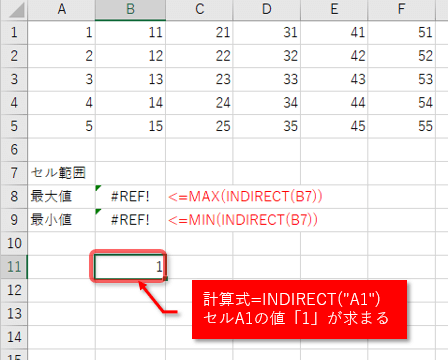Click cell D3 containing 33
448x360 pixels.
point(267,79)
